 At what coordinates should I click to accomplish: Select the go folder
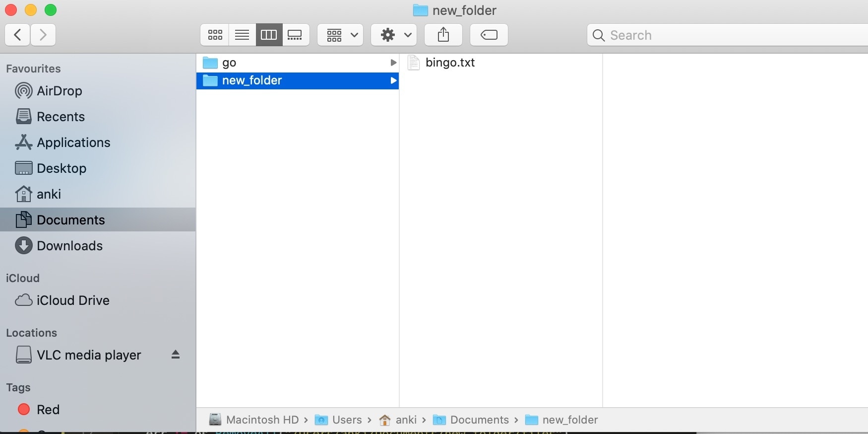pyautogui.click(x=298, y=63)
